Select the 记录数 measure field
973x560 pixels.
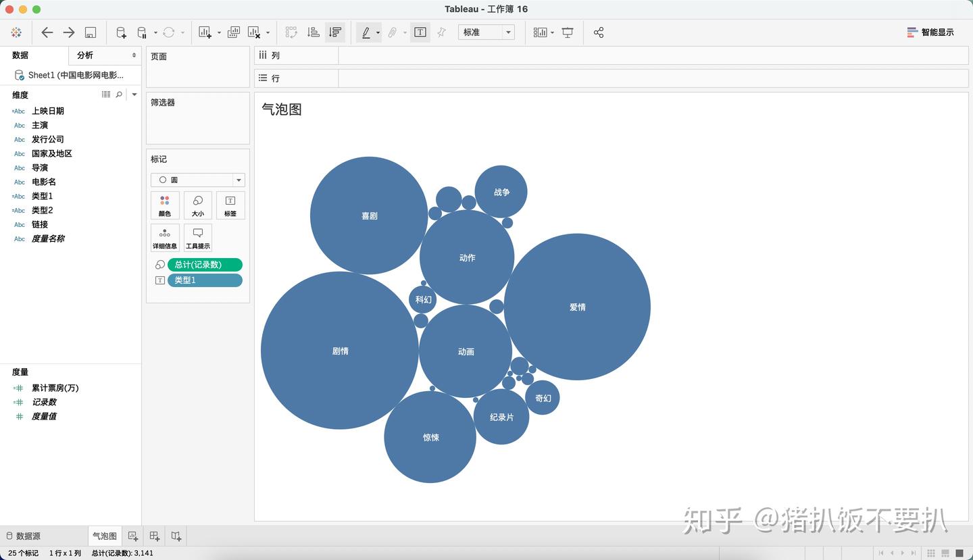click(44, 402)
